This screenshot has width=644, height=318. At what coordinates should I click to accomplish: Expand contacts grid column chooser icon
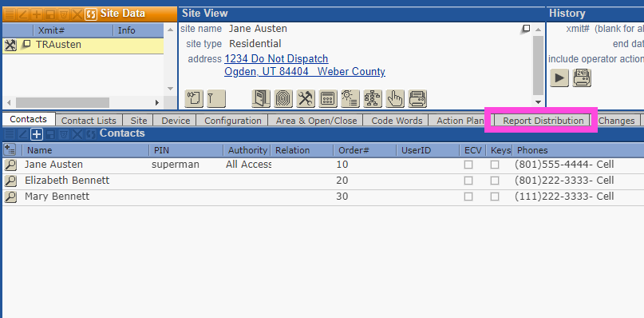10,149
